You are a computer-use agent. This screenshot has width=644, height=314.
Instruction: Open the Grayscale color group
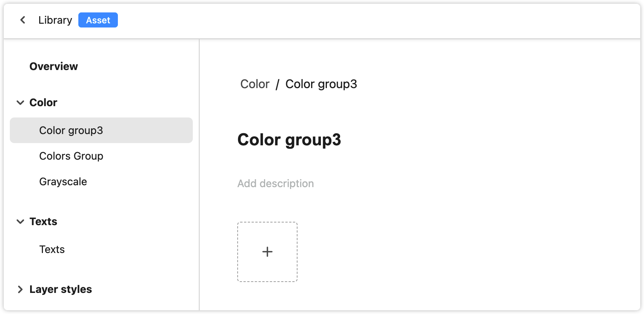(x=63, y=181)
